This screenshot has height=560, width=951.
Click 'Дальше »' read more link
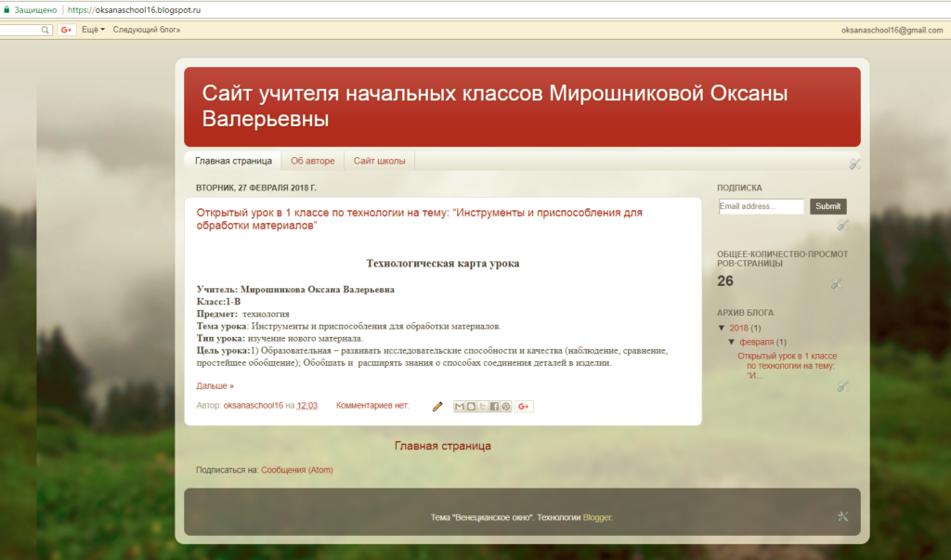215,386
